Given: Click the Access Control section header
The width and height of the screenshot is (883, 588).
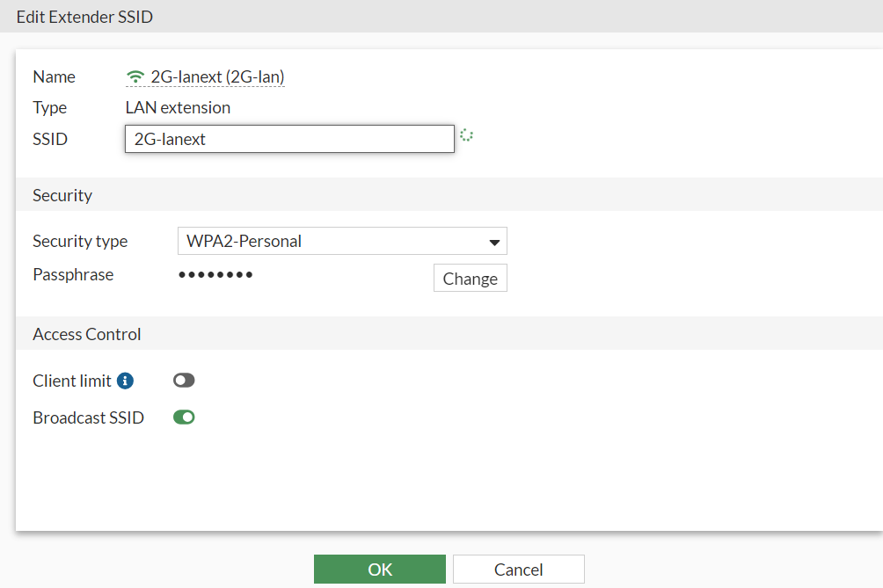Looking at the screenshot, I should (x=86, y=334).
